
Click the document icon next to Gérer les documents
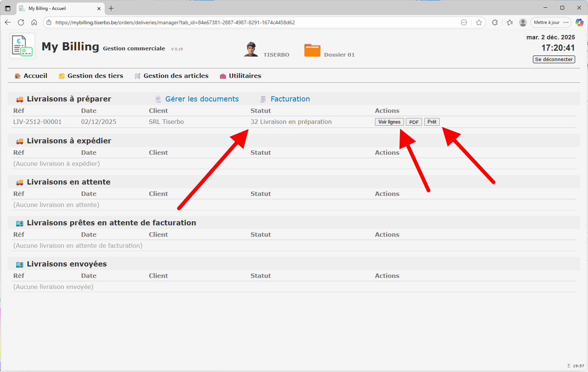158,99
